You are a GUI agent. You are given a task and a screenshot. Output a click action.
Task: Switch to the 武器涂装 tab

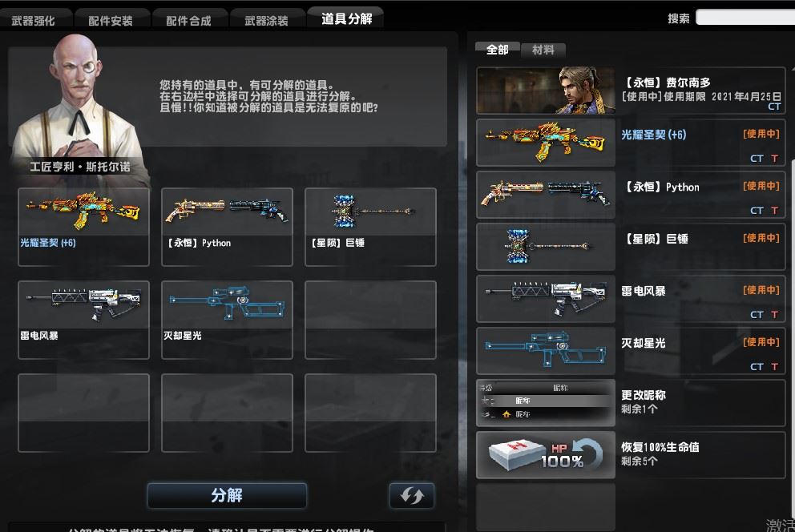[x=267, y=21]
